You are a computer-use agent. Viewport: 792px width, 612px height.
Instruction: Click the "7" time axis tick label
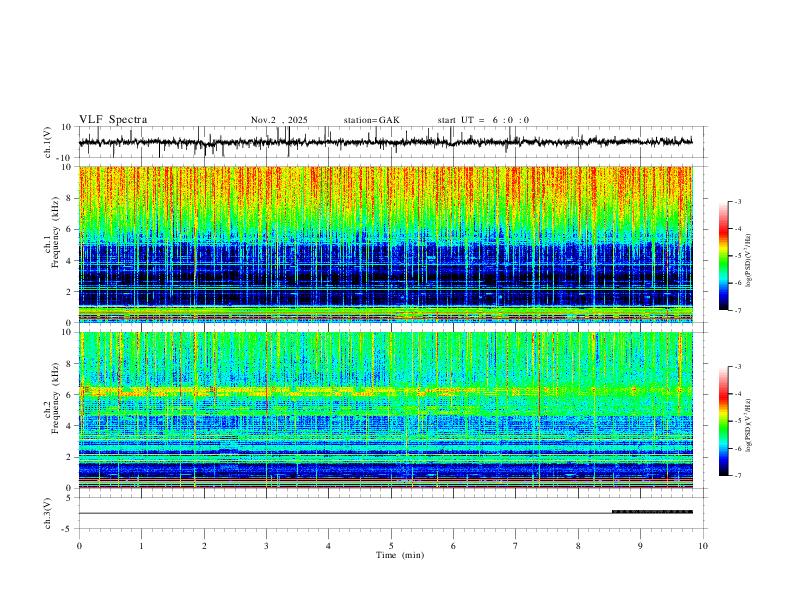click(516, 546)
